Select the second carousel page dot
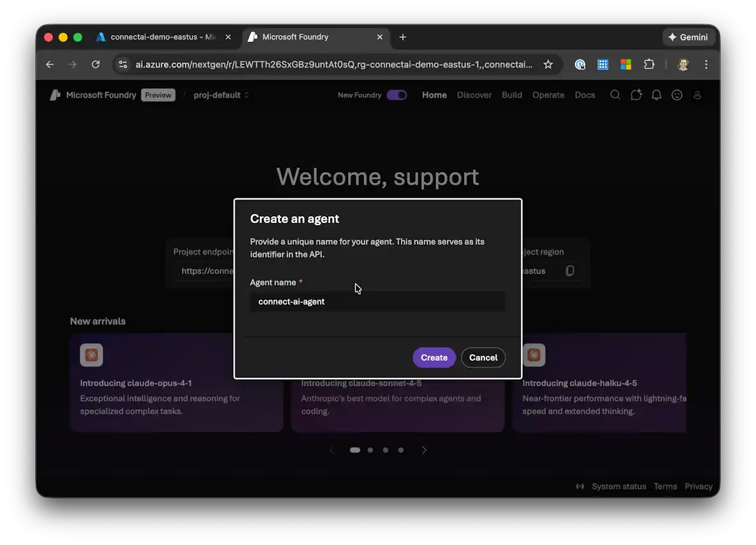Viewport: 756px width, 545px height. (370, 450)
